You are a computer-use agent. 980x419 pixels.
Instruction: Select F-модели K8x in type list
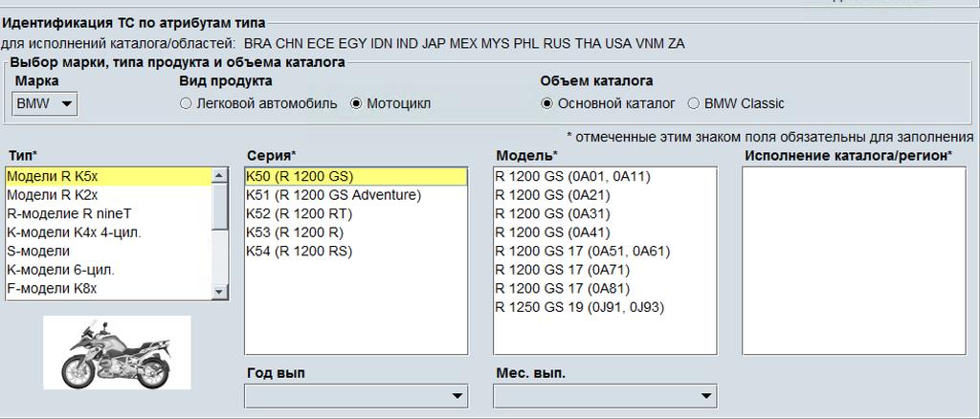point(52,288)
